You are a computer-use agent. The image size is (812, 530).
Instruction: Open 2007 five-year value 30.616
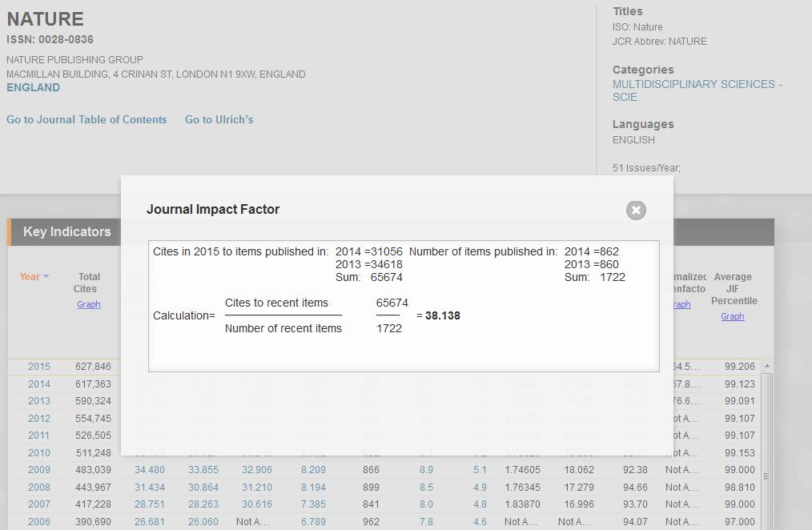click(257, 504)
